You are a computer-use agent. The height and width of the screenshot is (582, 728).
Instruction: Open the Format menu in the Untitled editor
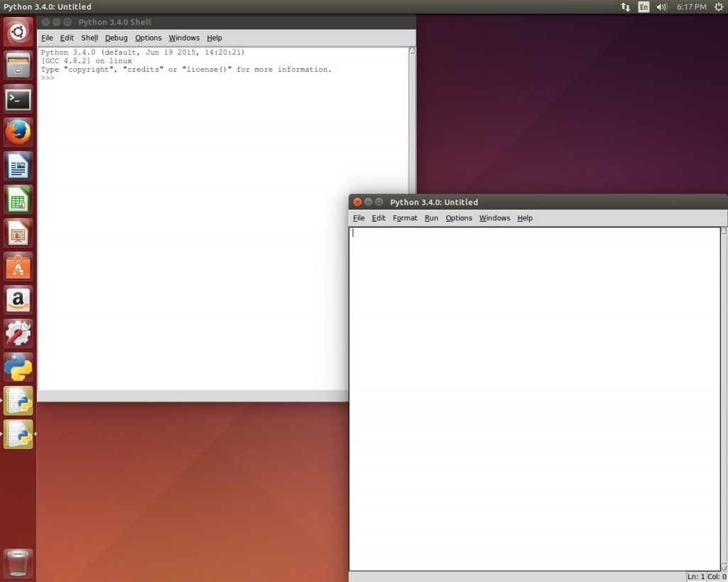click(405, 218)
